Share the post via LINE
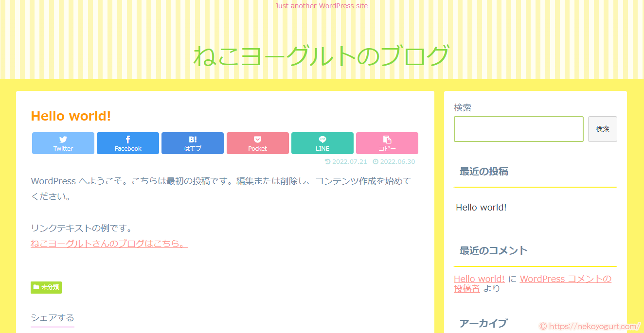 [322, 143]
